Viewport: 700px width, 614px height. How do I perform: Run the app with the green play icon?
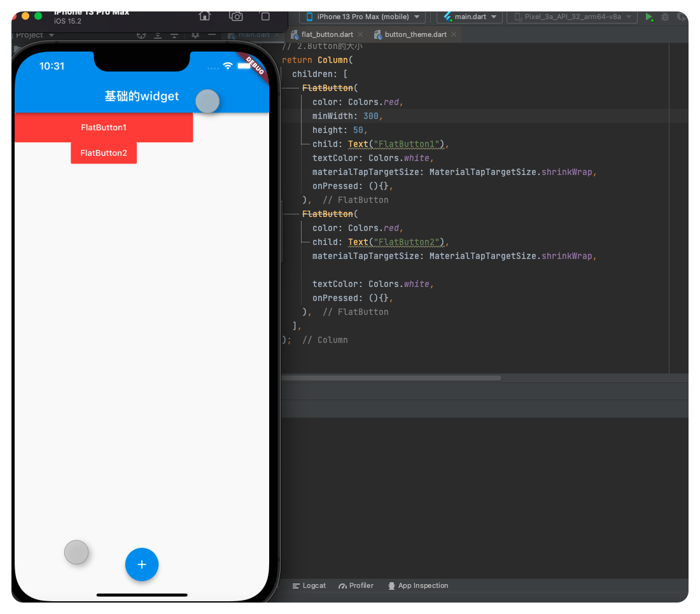coord(650,17)
